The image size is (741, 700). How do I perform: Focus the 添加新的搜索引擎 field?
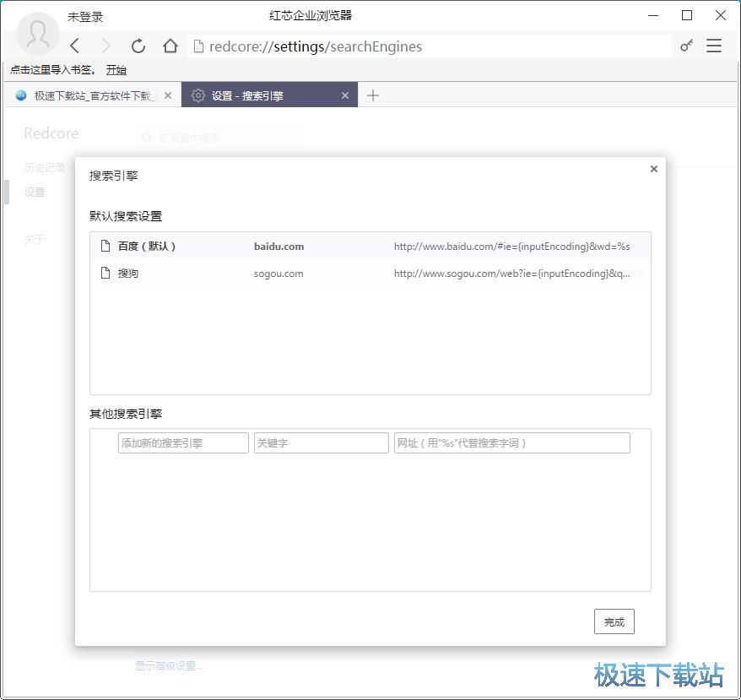pyautogui.click(x=183, y=442)
